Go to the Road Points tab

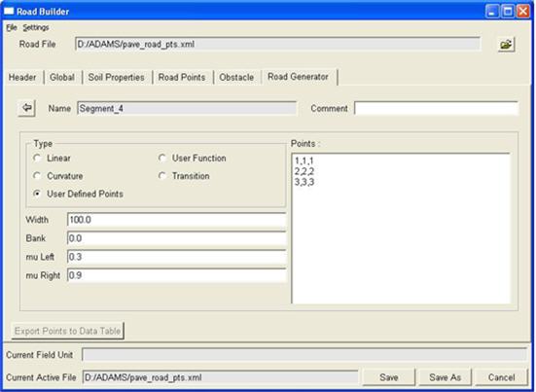point(182,77)
